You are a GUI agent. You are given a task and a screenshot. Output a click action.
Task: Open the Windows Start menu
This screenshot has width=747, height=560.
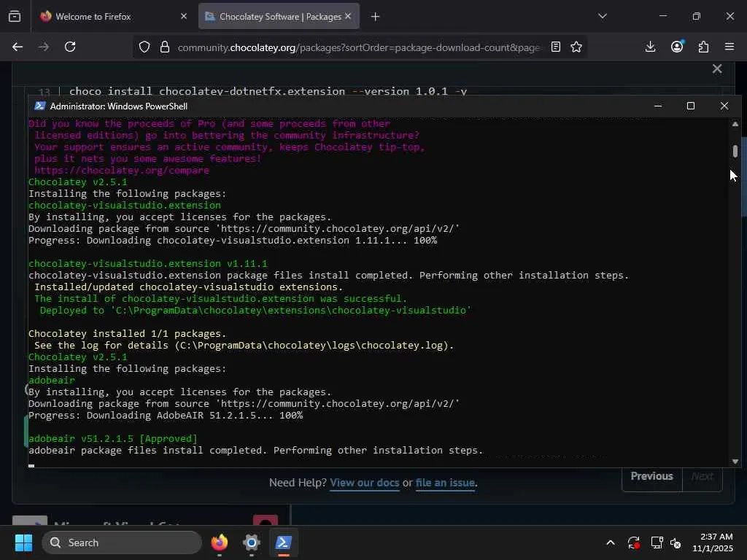click(23, 542)
